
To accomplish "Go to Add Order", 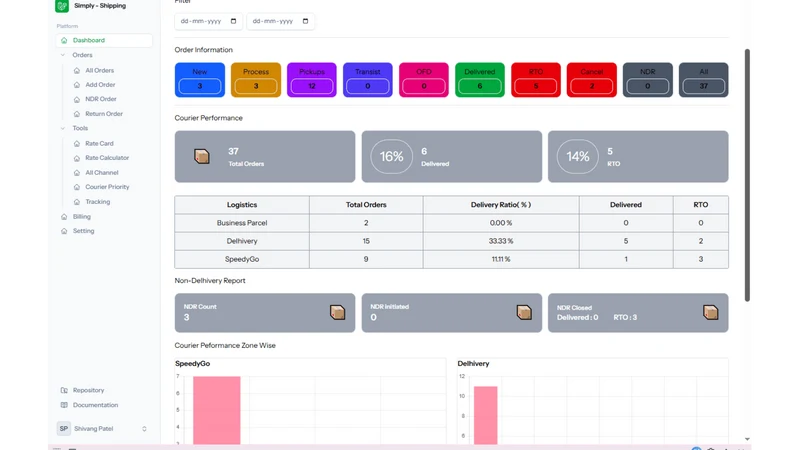I will click(x=100, y=85).
